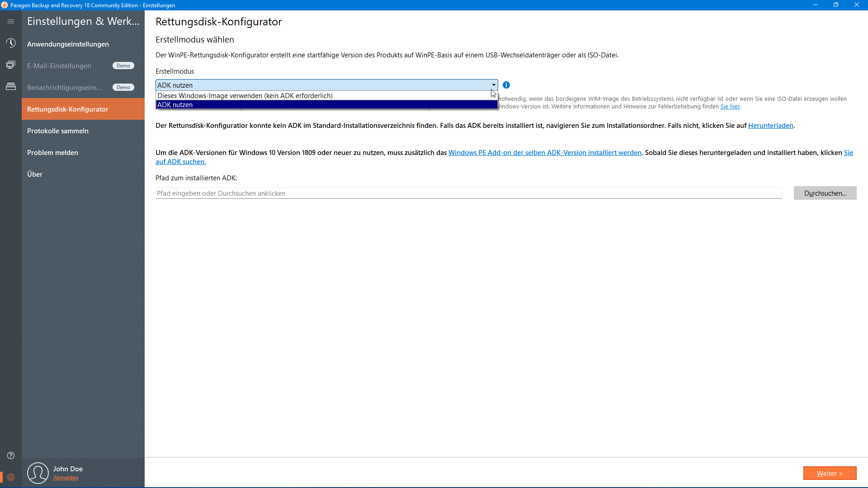Select the 'ADK nutzen' list option
Image resolution: width=868 pixels, height=488 pixels.
[x=175, y=105]
